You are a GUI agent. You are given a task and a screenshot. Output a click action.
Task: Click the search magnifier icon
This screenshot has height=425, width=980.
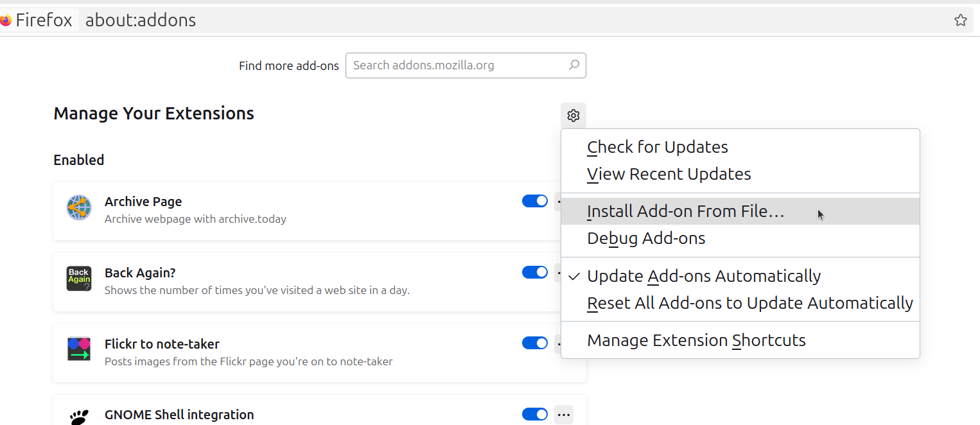tap(573, 65)
